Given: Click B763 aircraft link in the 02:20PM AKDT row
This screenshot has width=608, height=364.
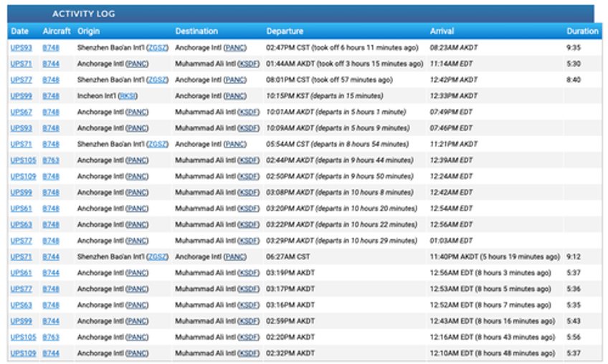Looking at the screenshot, I should click(x=51, y=337).
